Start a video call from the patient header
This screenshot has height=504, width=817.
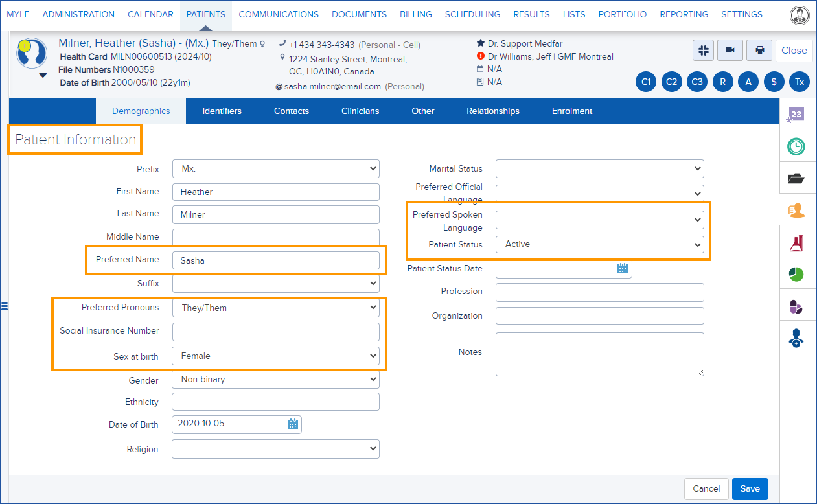click(731, 50)
